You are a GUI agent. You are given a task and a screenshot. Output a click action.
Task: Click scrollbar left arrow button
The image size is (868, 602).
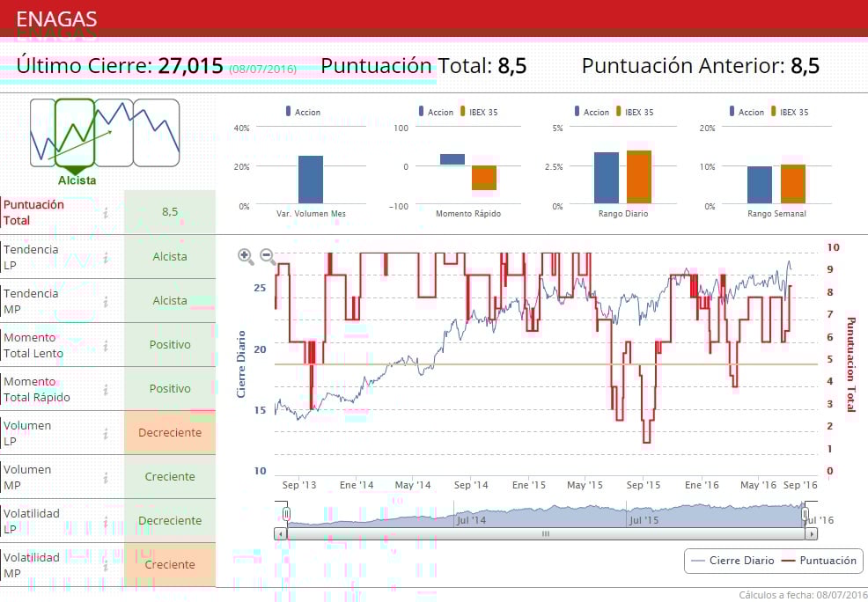point(281,534)
